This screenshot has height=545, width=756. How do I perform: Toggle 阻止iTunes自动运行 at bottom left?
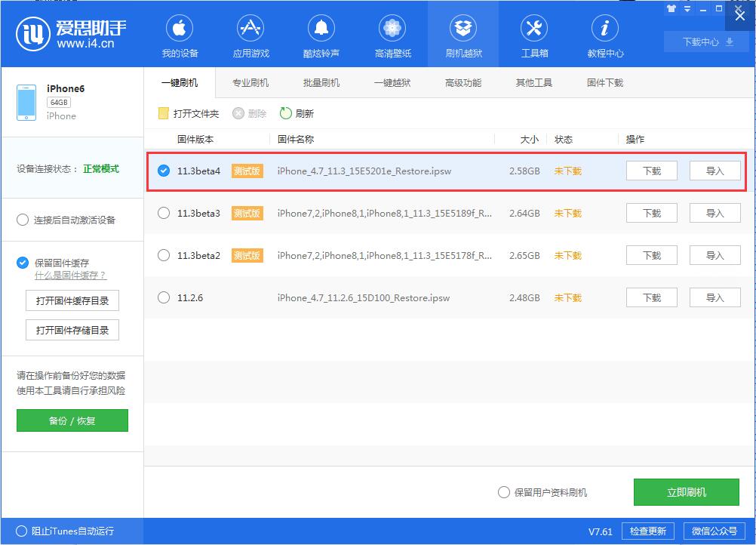20,531
